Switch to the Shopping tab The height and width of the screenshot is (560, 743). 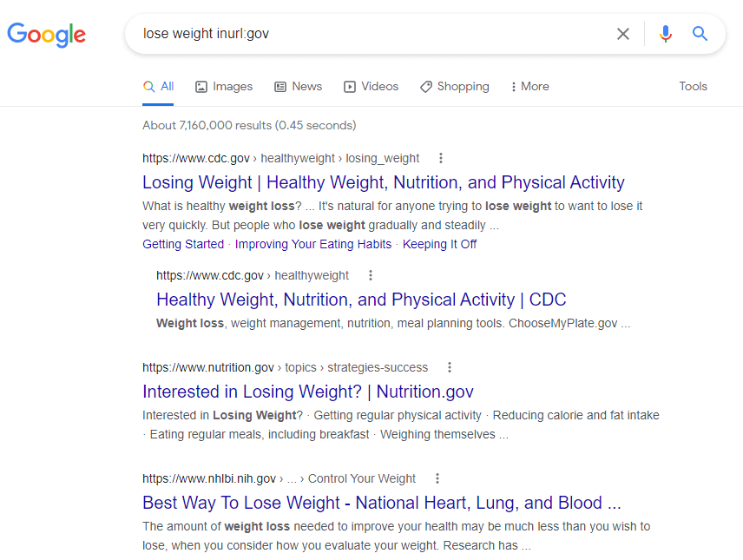(x=455, y=86)
